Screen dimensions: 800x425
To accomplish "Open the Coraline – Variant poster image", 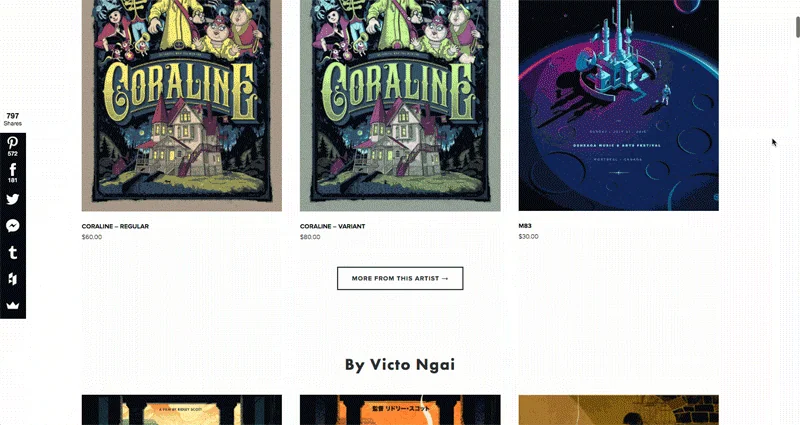I will pyautogui.click(x=400, y=105).
